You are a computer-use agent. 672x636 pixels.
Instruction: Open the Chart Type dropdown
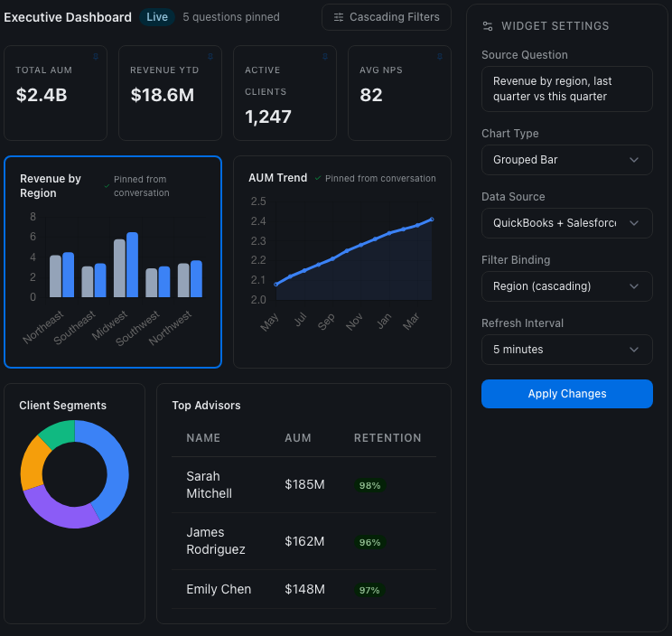click(x=566, y=160)
